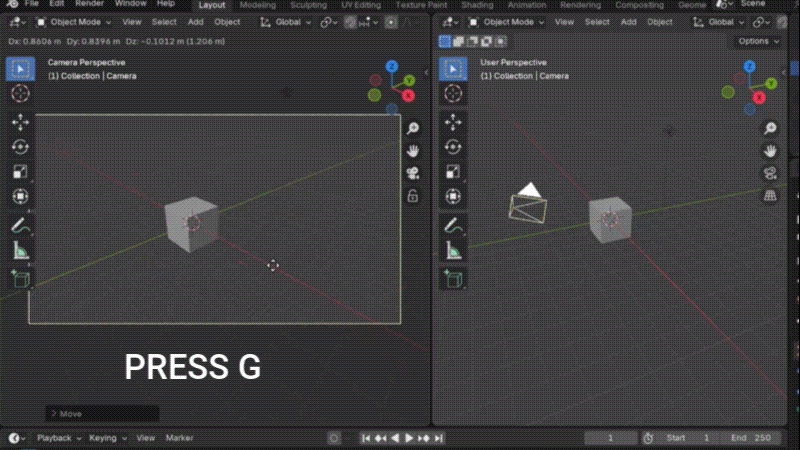Open pivot point dropdown in left viewport
The height and width of the screenshot is (450, 800).
tap(328, 22)
